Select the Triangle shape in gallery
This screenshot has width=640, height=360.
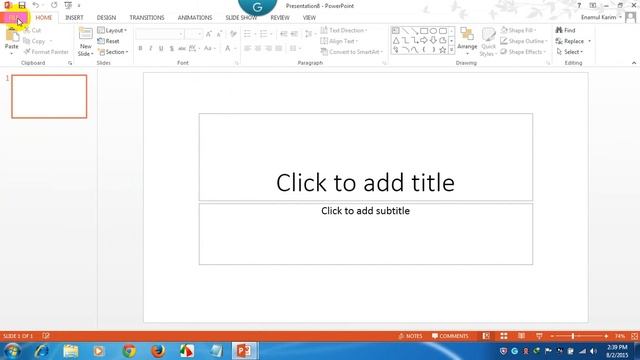point(396,40)
